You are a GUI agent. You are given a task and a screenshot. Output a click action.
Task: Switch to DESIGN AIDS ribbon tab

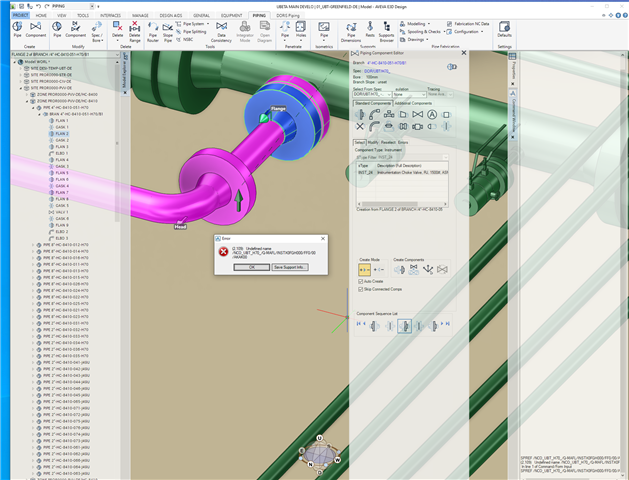[x=171, y=15]
